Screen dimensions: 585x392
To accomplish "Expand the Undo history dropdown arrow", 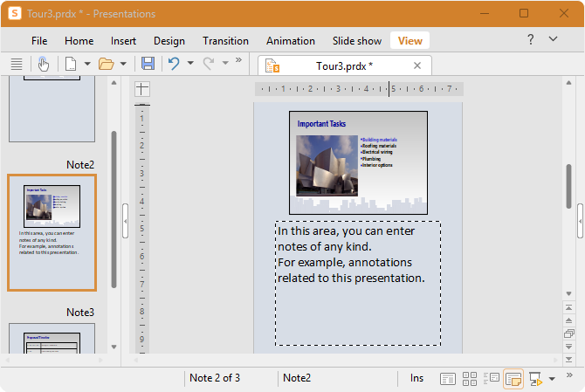I will click(x=190, y=63).
